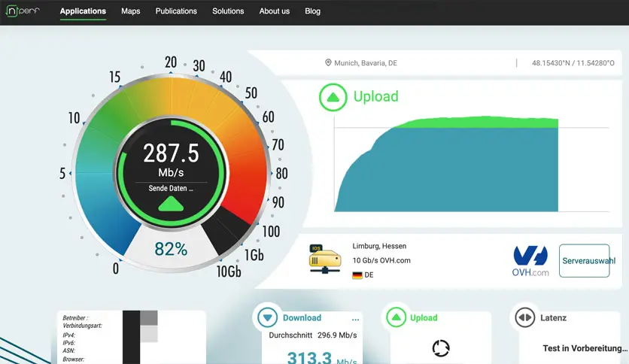
Task: Click the Betreiber label in connection info
Action: pos(75,318)
